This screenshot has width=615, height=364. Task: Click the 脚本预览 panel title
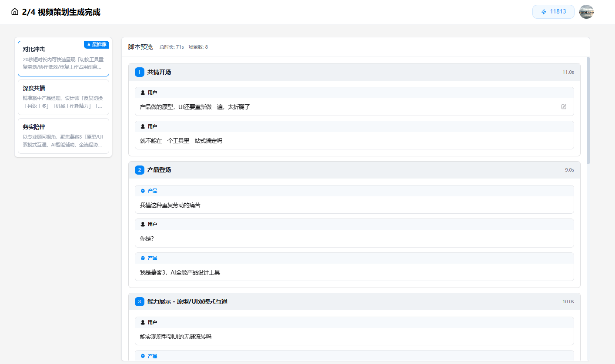pos(140,47)
